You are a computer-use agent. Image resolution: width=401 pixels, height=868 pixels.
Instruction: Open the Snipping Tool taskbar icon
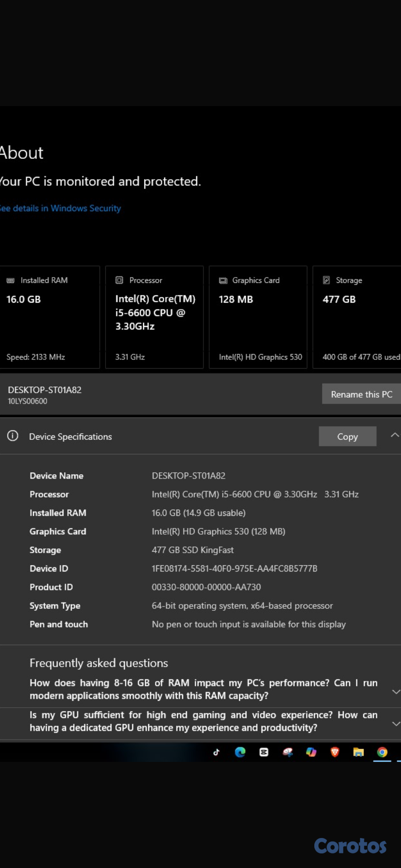click(x=288, y=752)
